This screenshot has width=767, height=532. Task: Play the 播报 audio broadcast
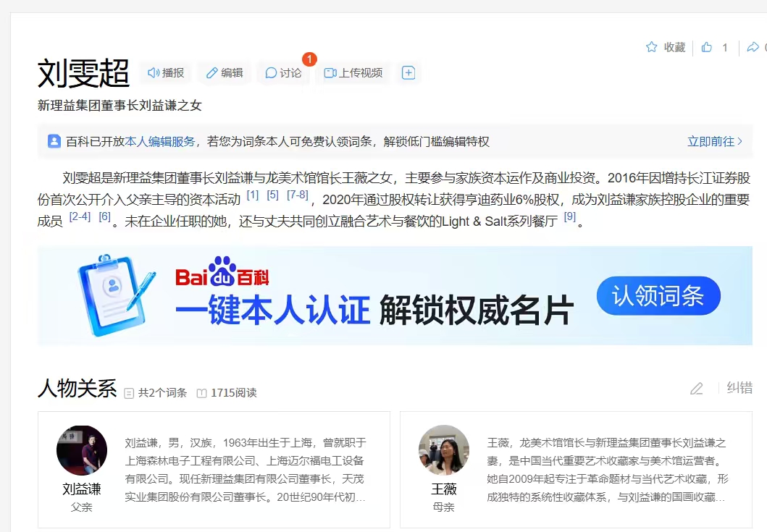coord(166,73)
